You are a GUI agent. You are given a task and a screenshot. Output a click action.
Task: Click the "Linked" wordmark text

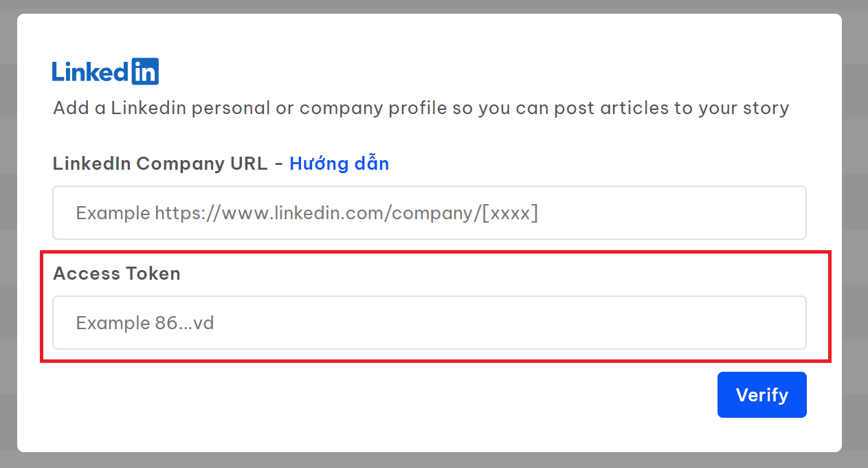[x=91, y=71]
